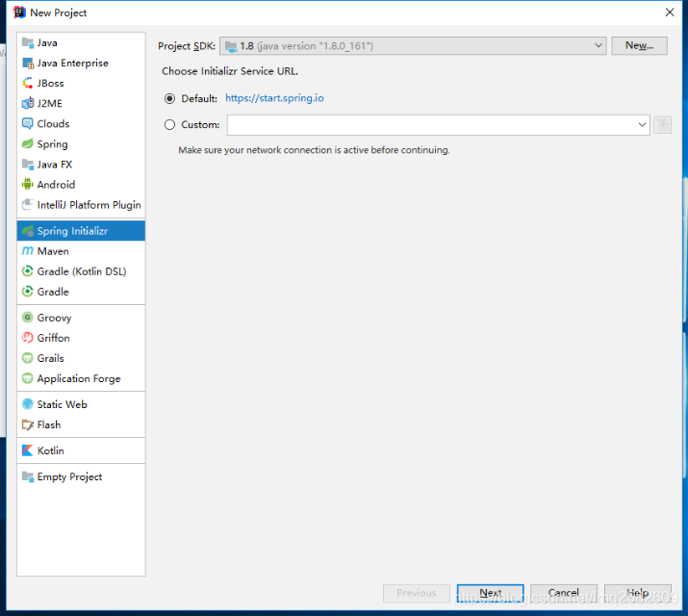Viewport: 688px width, 616px height.
Task: Click the Griffon icon
Action: tap(28, 338)
